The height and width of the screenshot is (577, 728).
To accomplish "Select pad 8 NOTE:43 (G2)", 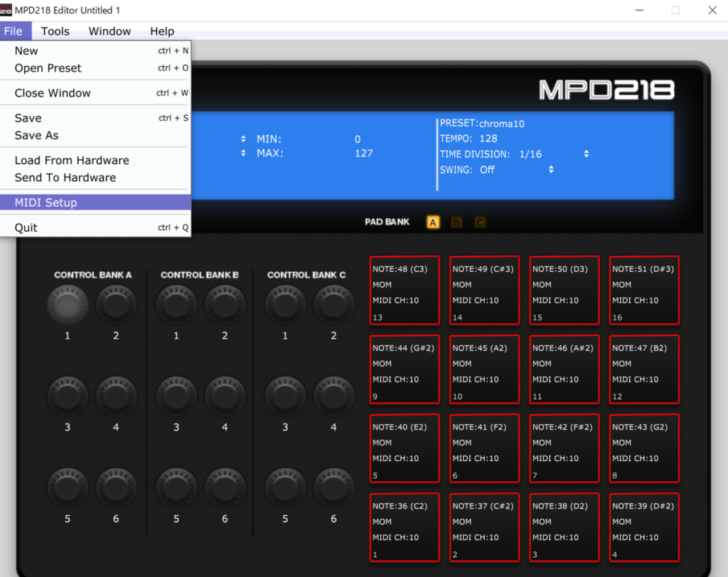I will (644, 448).
